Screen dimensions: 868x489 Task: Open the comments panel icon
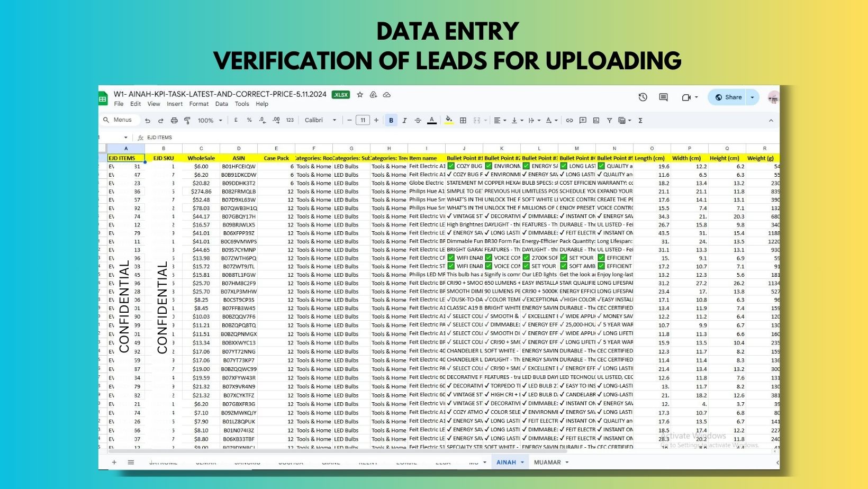[x=663, y=97]
